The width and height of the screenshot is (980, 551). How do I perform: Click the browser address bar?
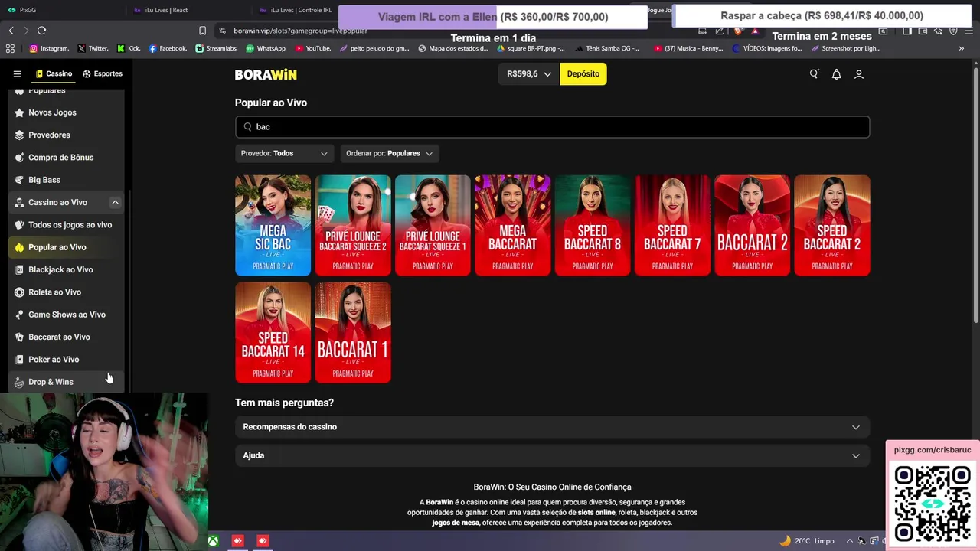452,31
